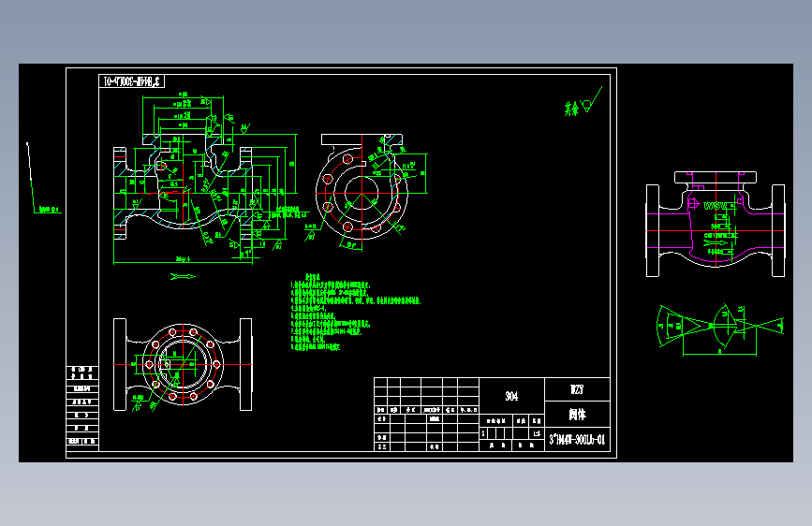This screenshot has width=812, height=526.
Task: Select the green technical requirements notes block
Action: point(356,313)
